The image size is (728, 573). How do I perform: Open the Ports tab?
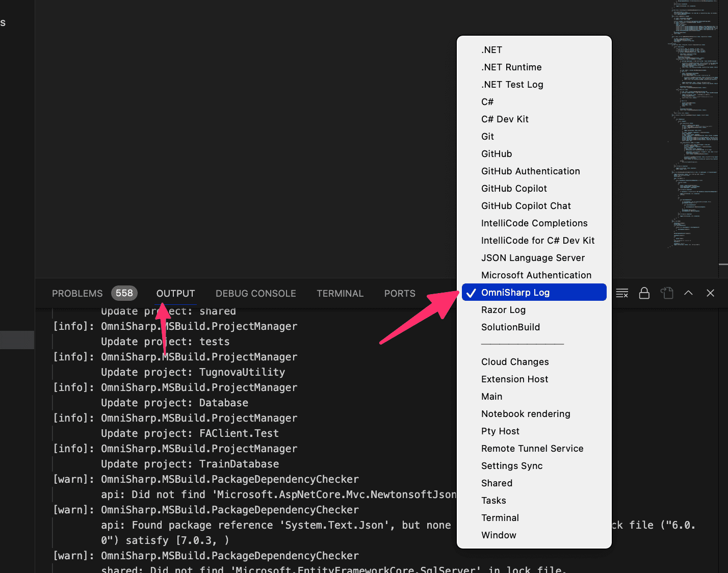click(400, 294)
